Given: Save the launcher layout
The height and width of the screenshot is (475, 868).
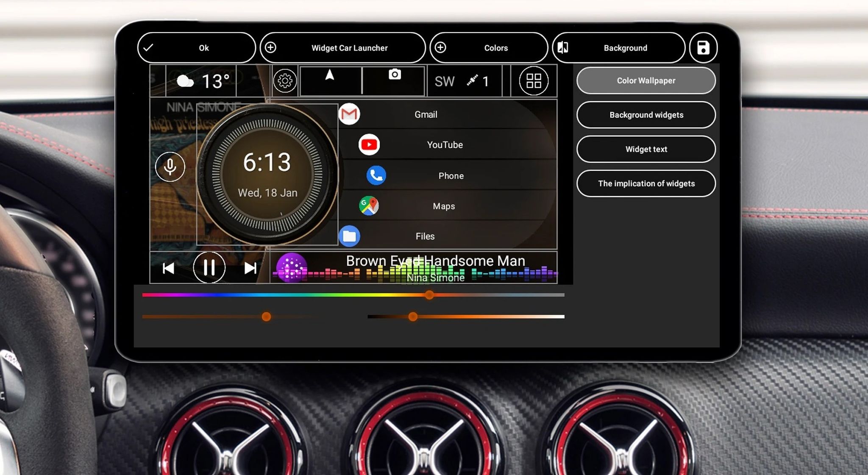Looking at the screenshot, I should (x=703, y=48).
